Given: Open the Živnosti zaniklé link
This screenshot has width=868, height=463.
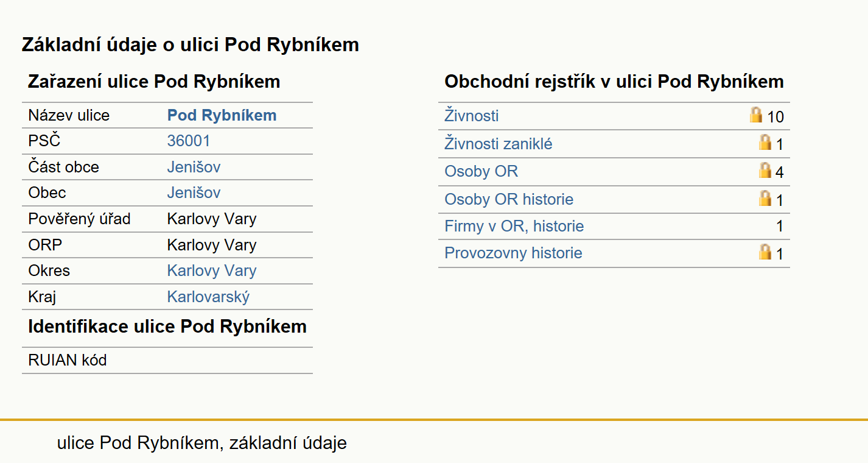Looking at the screenshot, I should (x=499, y=144).
